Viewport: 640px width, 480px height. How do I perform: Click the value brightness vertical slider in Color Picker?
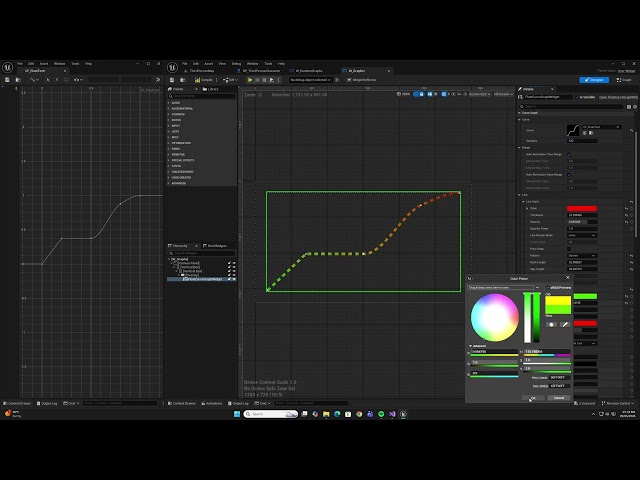coord(537,318)
